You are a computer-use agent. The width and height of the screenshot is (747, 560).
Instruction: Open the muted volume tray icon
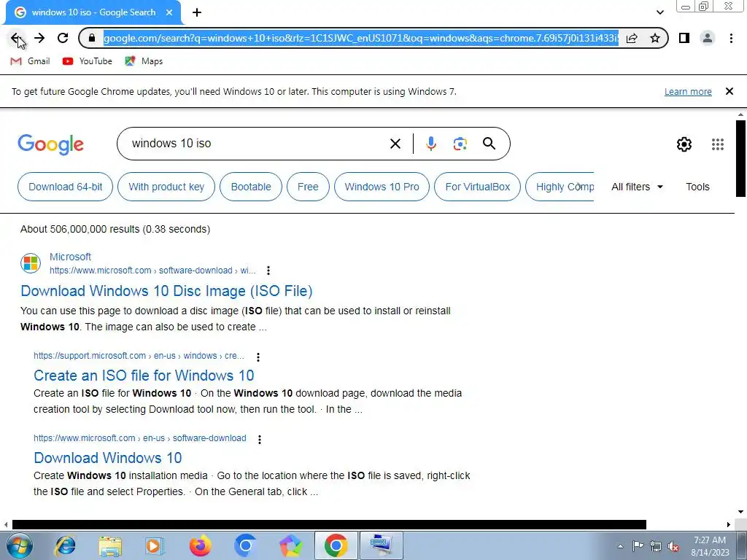click(x=673, y=546)
